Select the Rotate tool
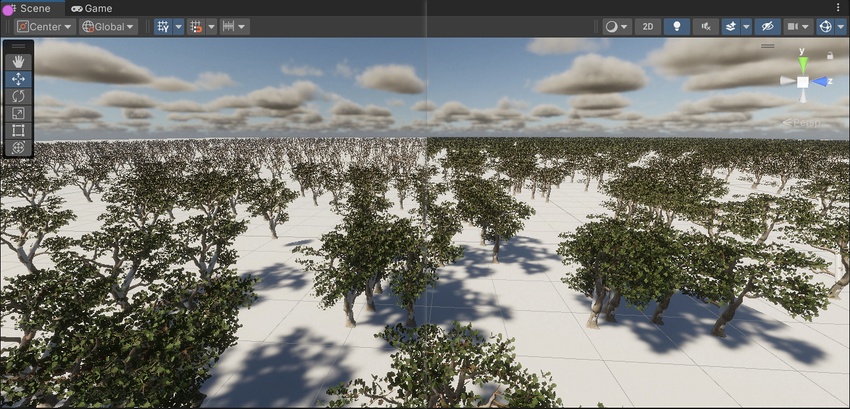The width and height of the screenshot is (850, 409). click(x=18, y=96)
